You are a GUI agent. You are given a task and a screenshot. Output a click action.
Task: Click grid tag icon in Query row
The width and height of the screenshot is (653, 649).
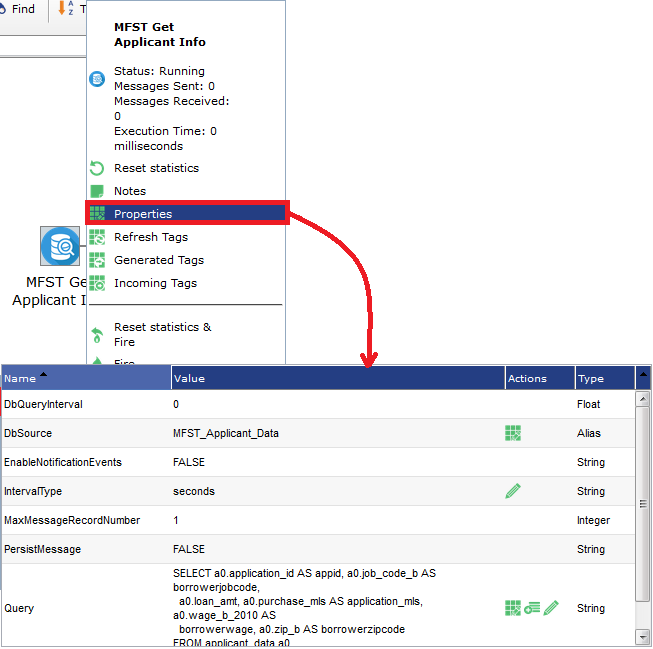point(513,608)
